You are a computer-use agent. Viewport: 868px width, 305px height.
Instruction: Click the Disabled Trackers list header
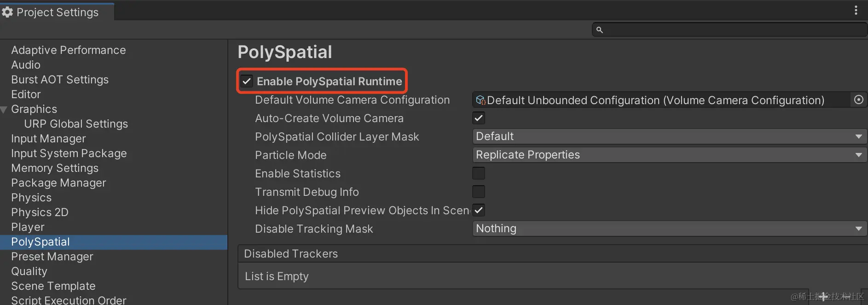coord(553,254)
